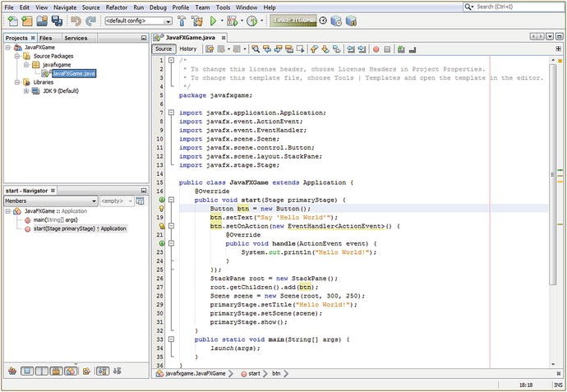Screen dimensions: 567x392
Task: Toggle Show Static Members filter in Navigator
Action: 41,371
